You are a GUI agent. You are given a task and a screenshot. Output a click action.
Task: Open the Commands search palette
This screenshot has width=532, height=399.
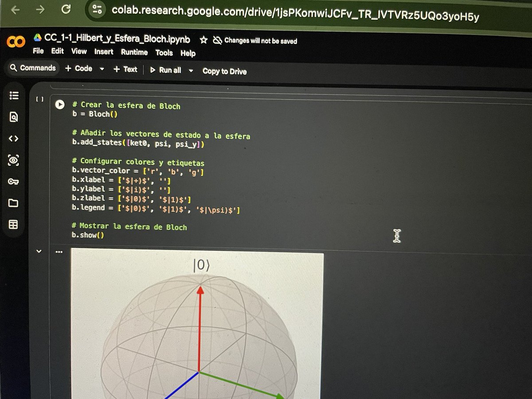tap(32, 68)
